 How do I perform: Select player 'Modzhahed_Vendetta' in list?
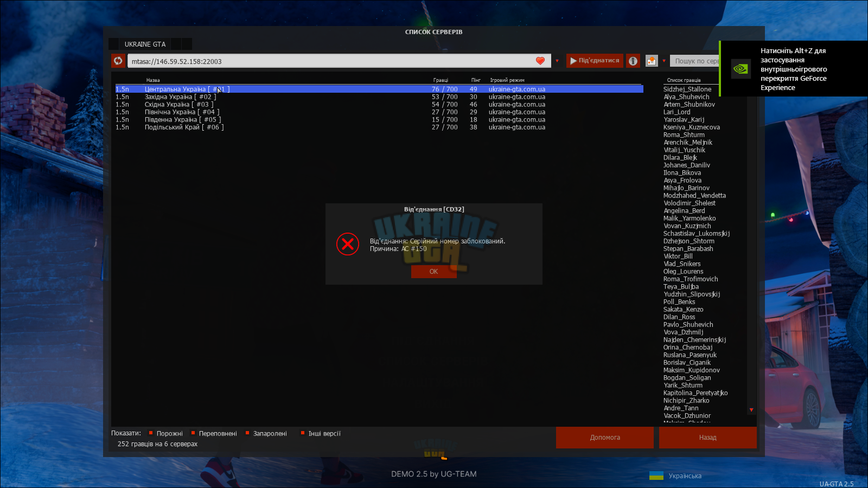click(694, 196)
